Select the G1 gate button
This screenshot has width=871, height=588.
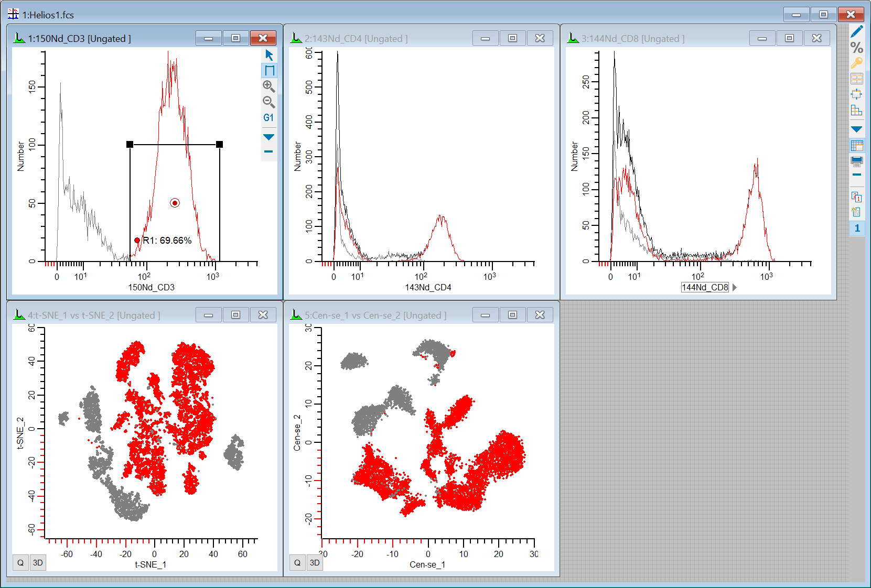(x=268, y=117)
